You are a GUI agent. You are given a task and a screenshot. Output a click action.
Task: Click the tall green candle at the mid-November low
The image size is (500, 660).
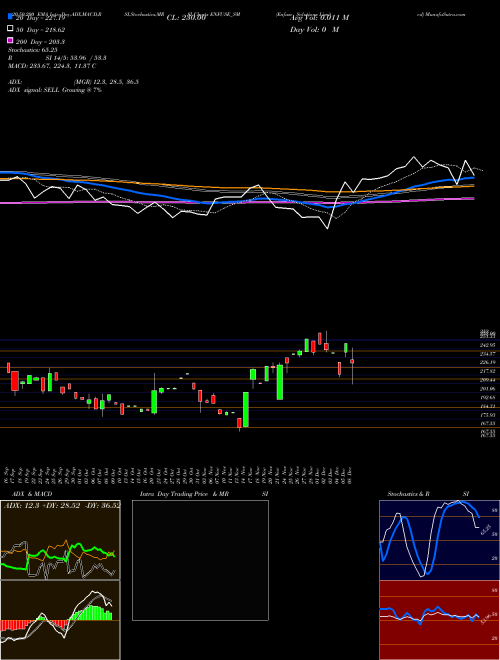(246, 410)
